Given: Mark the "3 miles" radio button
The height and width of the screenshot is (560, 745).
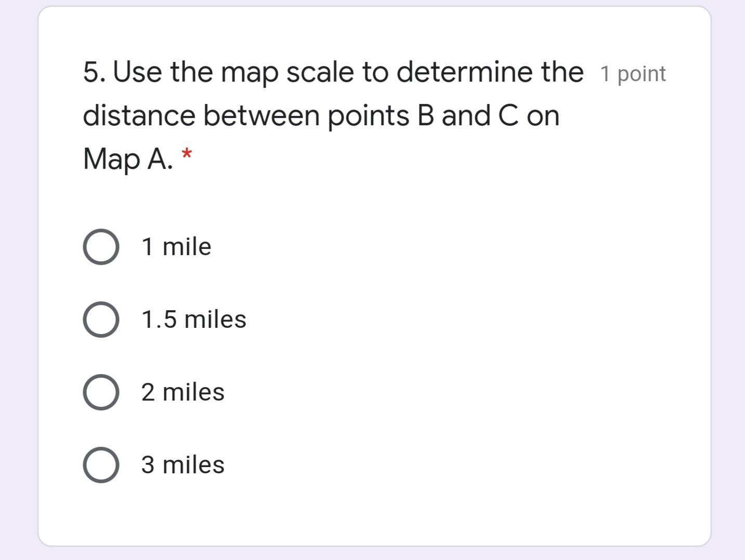Looking at the screenshot, I should coord(101,465).
